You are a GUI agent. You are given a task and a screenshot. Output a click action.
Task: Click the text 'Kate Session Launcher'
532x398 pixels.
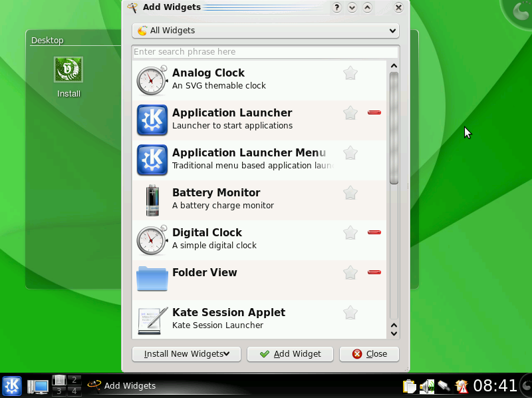point(218,325)
